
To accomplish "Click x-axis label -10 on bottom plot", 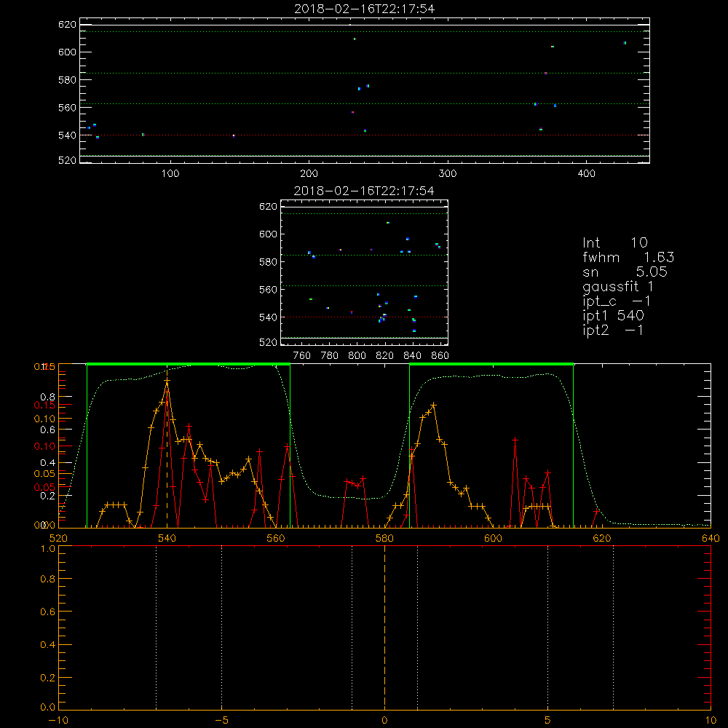I will 58,721.
